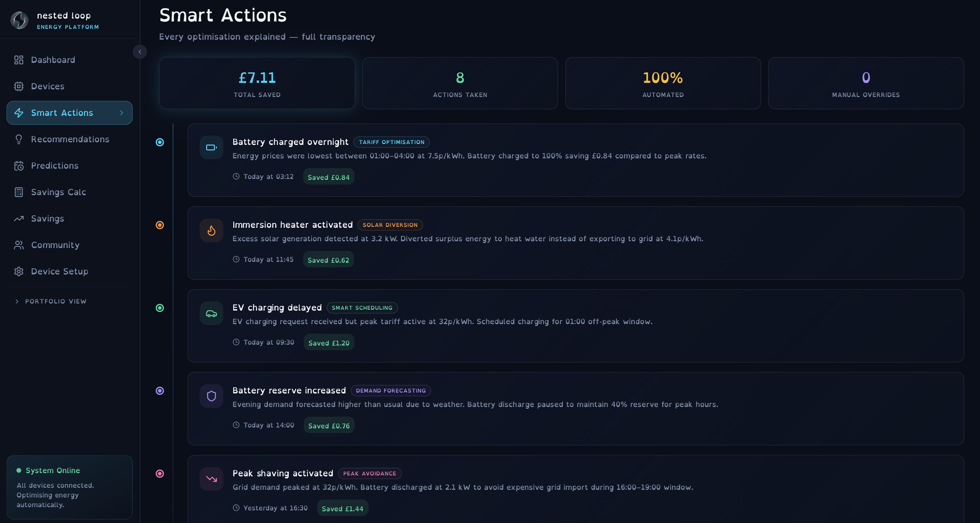Click the Tariff Optimisation tag
This screenshot has width=980, height=523.
[x=391, y=142]
